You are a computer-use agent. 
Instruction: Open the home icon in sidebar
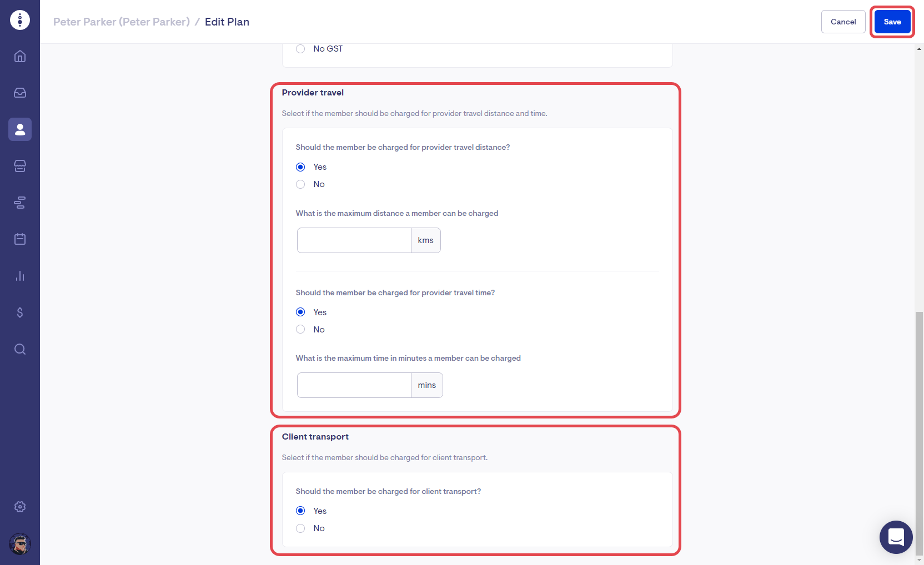(20, 56)
